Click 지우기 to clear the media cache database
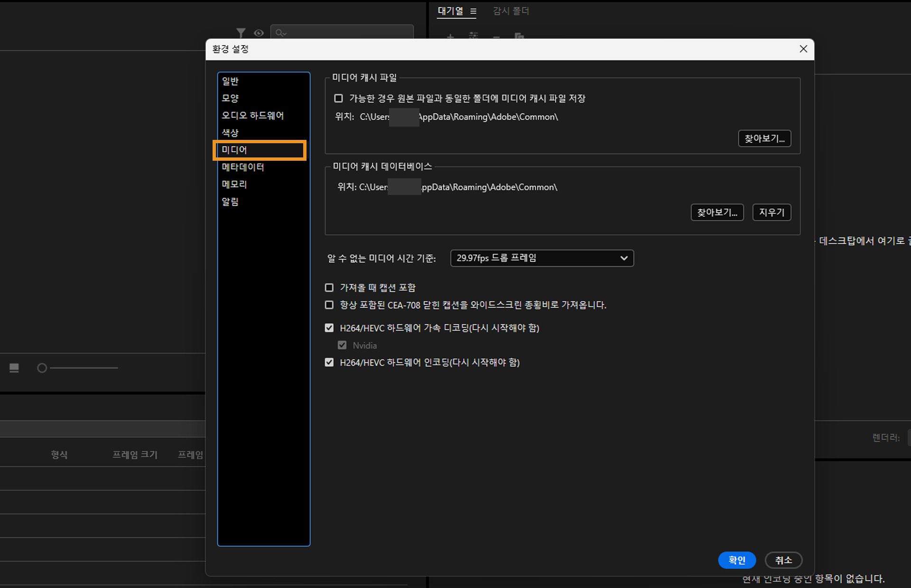 pos(771,212)
